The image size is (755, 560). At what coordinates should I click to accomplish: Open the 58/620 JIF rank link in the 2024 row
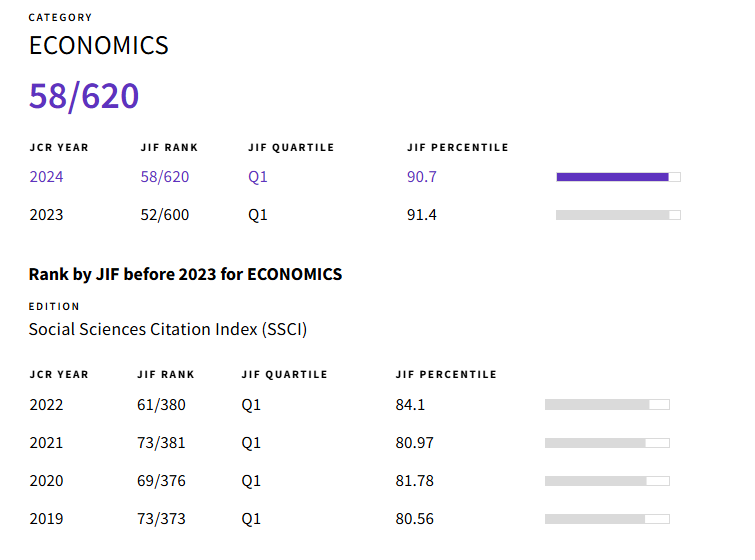tap(165, 177)
